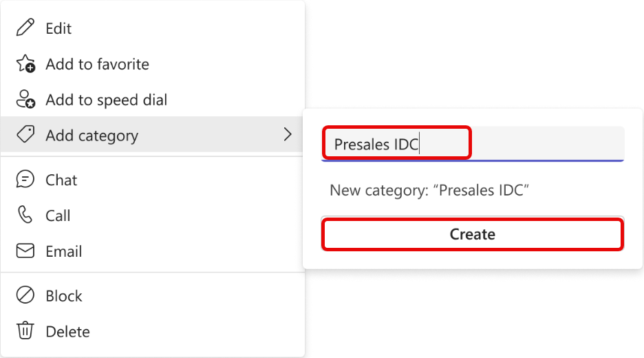The image size is (644, 358).
Task: Click the Chat bubble icon
Action: (x=25, y=180)
